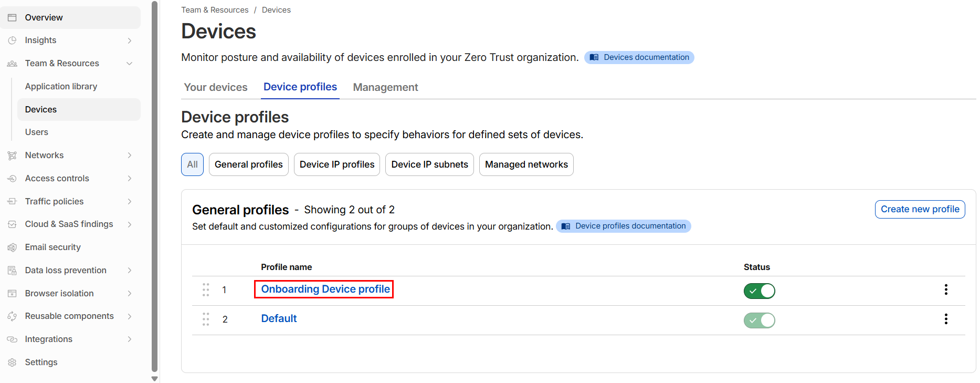
Task: Click the Browser isolation icon
Action: tap(12, 294)
